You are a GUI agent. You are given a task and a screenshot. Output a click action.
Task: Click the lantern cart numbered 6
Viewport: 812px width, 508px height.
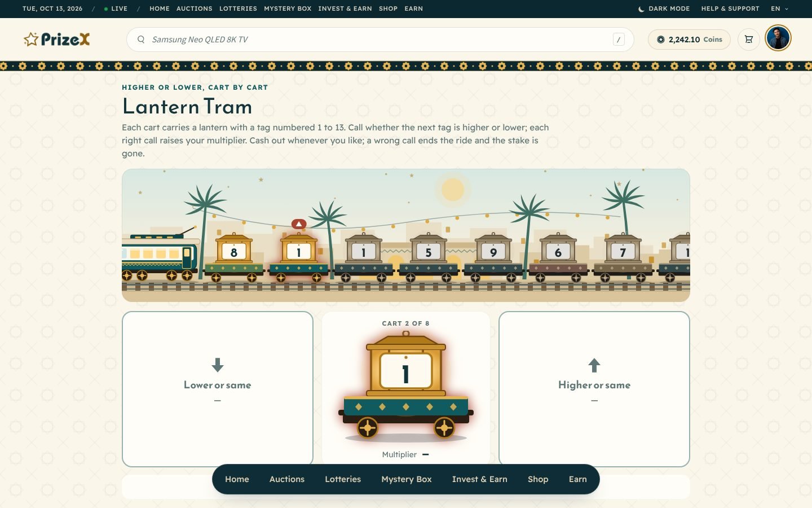click(x=558, y=257)
